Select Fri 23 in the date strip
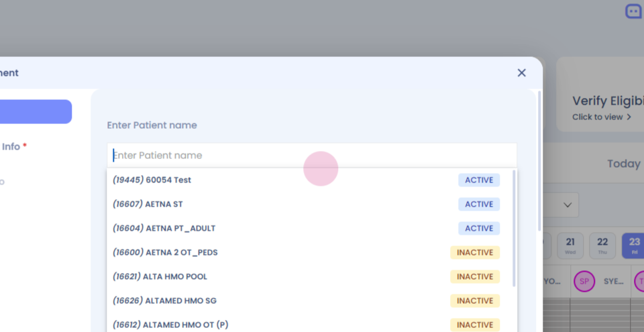This screenshot has width=644, height=332. [633, 245]
